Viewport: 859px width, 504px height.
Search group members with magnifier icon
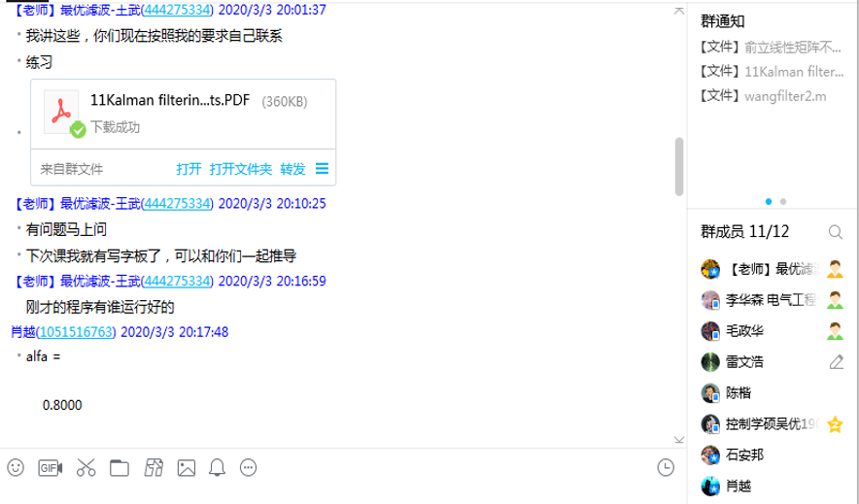(x=835, y=232)
